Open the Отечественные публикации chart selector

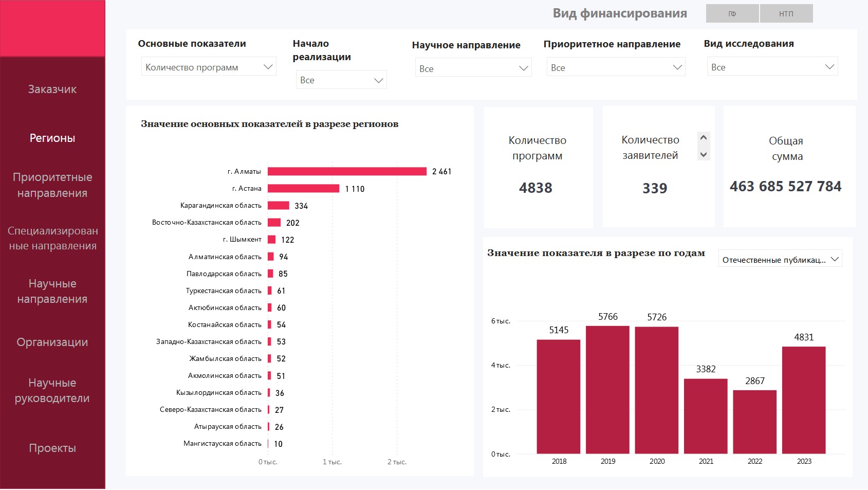[780, 260]
